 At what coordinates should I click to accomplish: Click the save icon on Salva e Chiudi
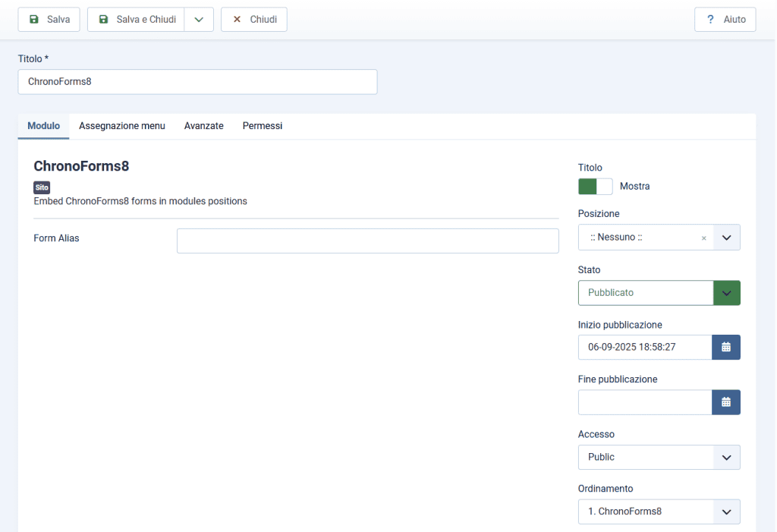point(103,19)
